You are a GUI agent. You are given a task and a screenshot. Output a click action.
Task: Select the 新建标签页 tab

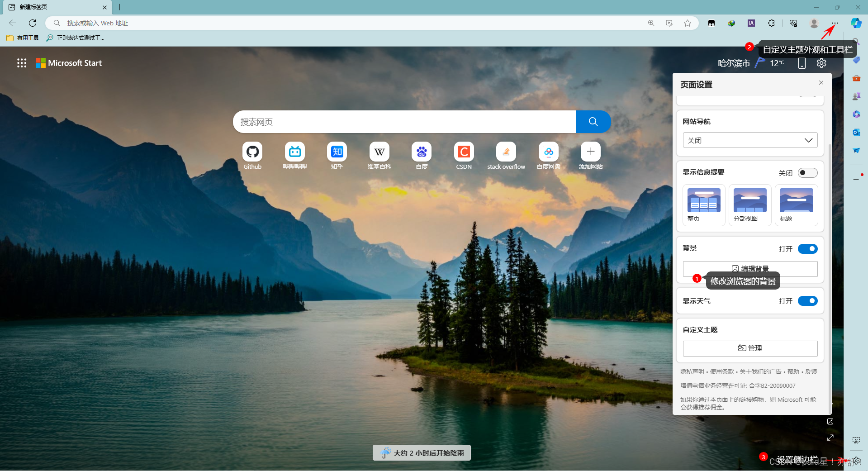pos(57,7)
